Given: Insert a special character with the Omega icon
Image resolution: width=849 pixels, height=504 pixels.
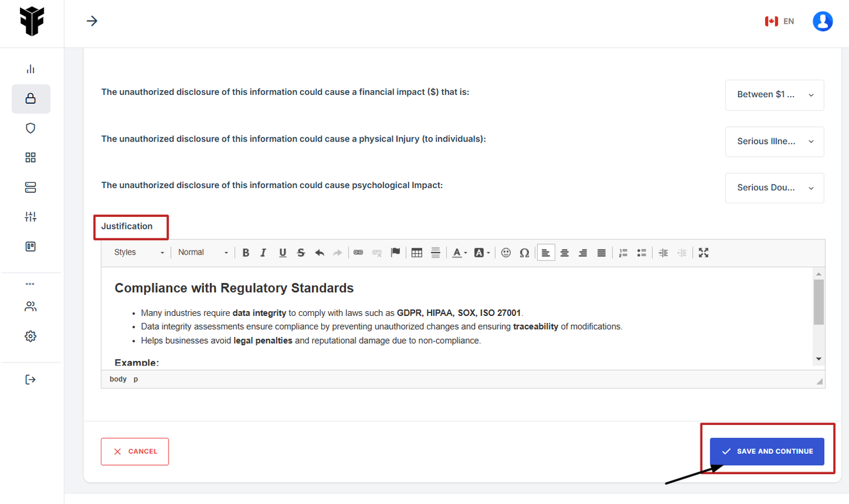Looking at the screenshot, I should tap(524, 253).
